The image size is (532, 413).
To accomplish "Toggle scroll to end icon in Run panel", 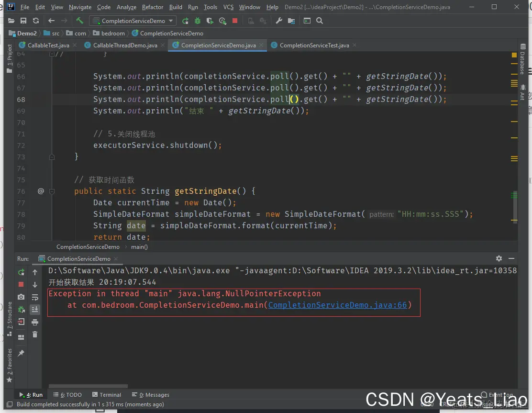I will (35, 309).
